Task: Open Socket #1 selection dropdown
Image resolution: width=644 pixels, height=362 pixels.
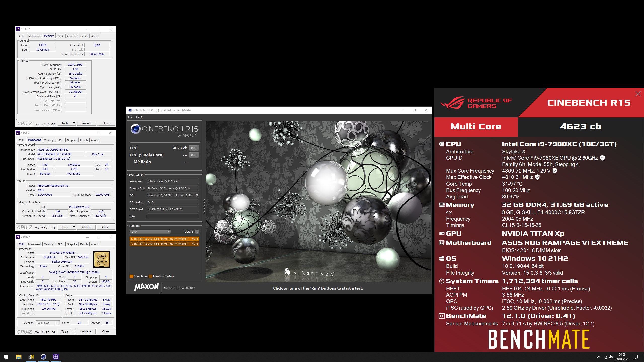Action: pyautogui.click(x=48, y=323)
